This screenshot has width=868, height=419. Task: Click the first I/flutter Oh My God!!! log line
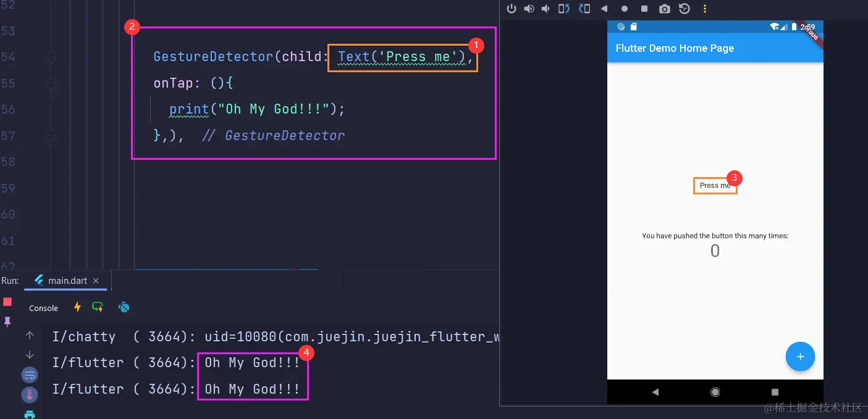[x=176, y=362]
